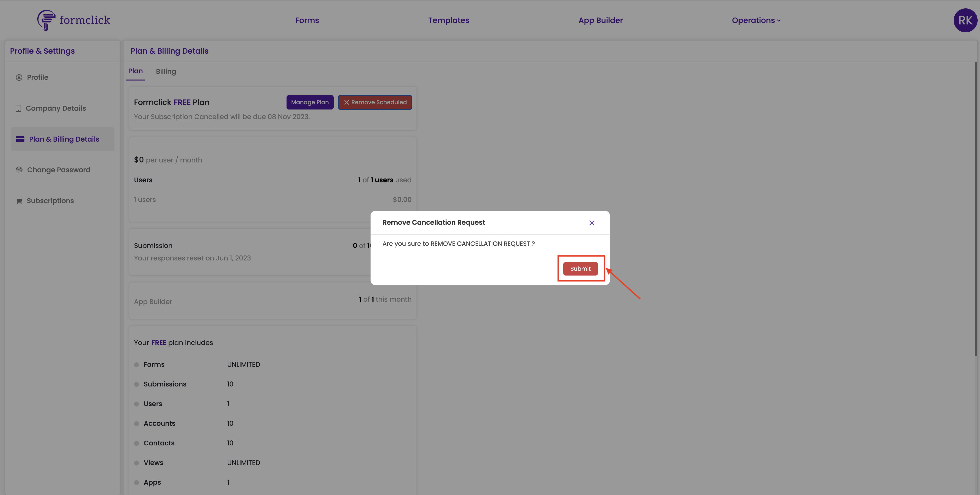
Task: Click the Profile & Settings heading
Action: coord(42,51)
